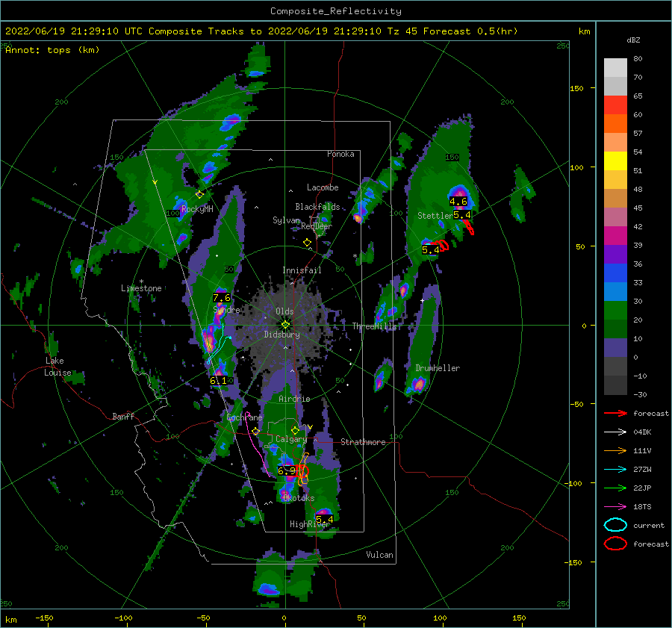Select the storm top label 4.6

click(x=458, y=202)
